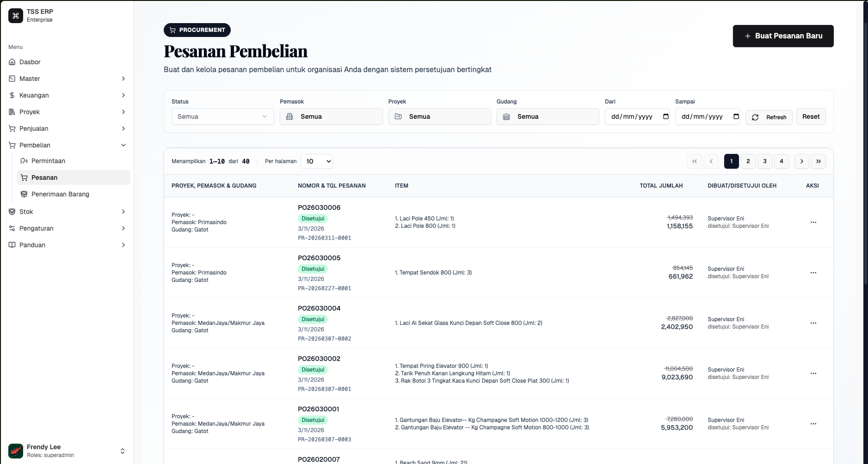Open the Dasbor icon in the sidebar

tap(12, 62)
